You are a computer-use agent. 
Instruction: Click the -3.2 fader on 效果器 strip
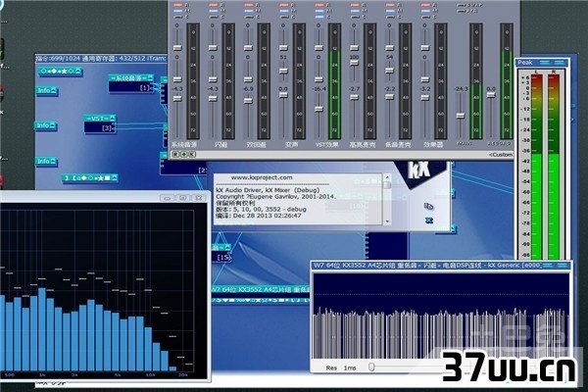(x=425, y=98)
